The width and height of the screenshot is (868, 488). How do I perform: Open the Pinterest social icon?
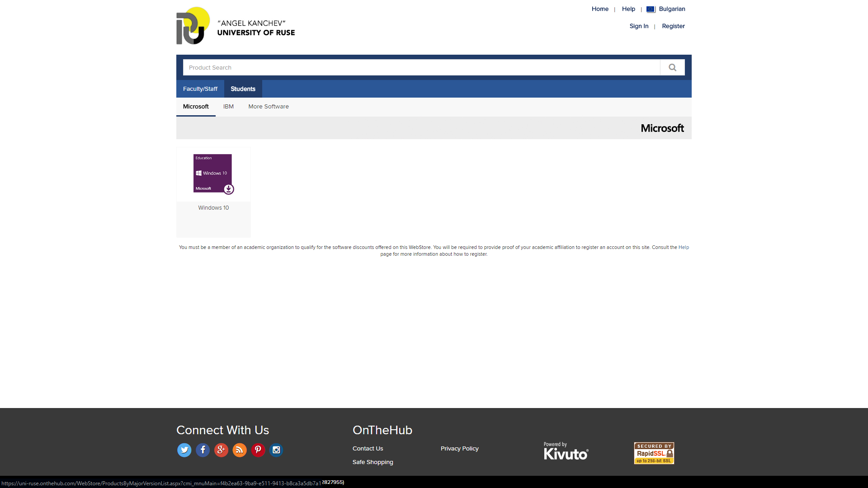click(x=258, y=450)
